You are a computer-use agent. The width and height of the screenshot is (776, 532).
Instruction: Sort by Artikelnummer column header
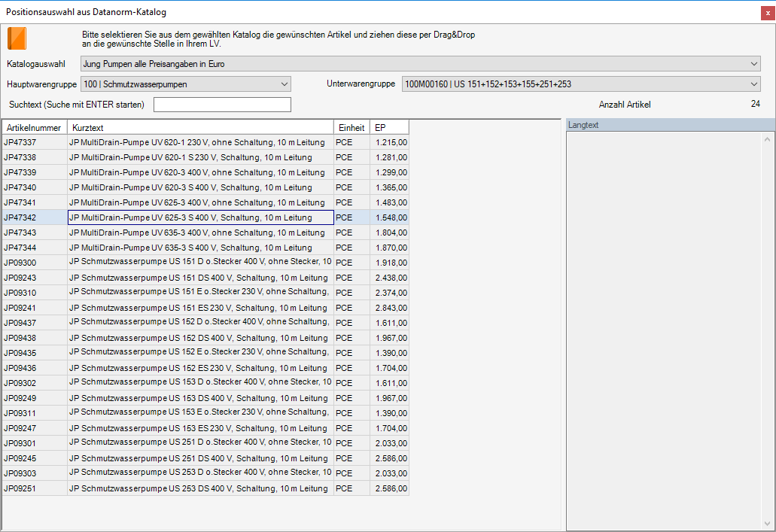35,128
